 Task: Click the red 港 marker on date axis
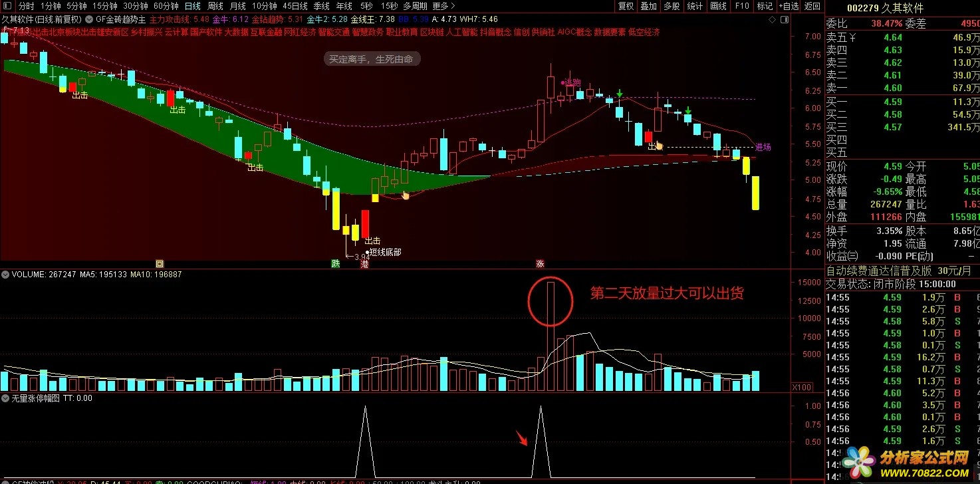point(364,264)
